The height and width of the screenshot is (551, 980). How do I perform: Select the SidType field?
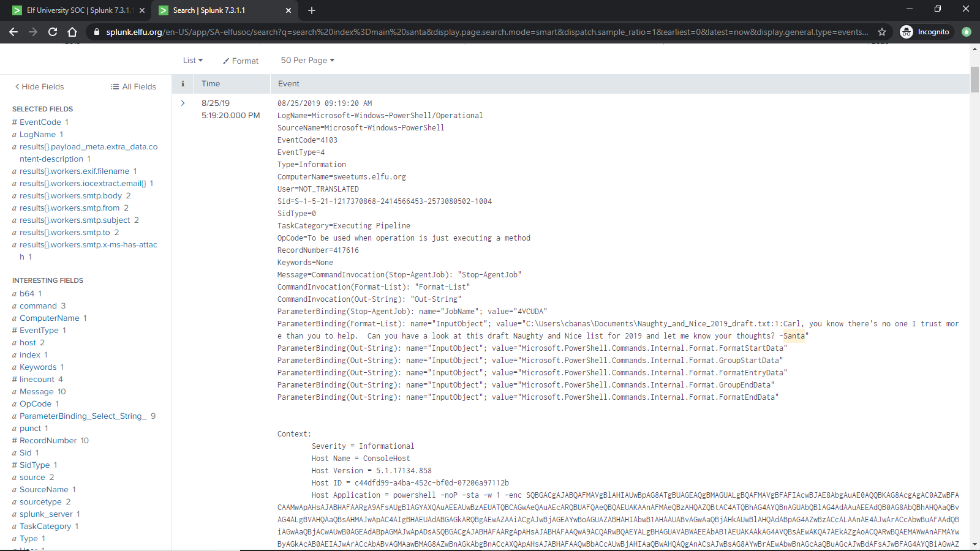pos(34,465)
